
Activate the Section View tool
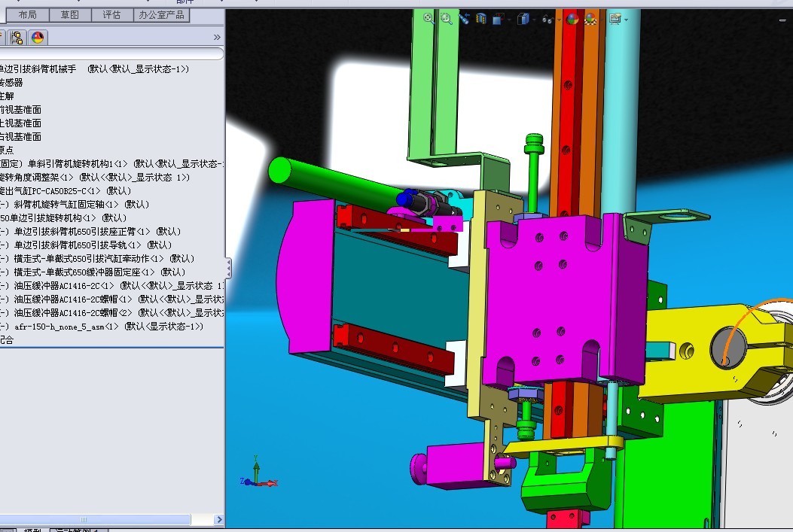(480, 20)
